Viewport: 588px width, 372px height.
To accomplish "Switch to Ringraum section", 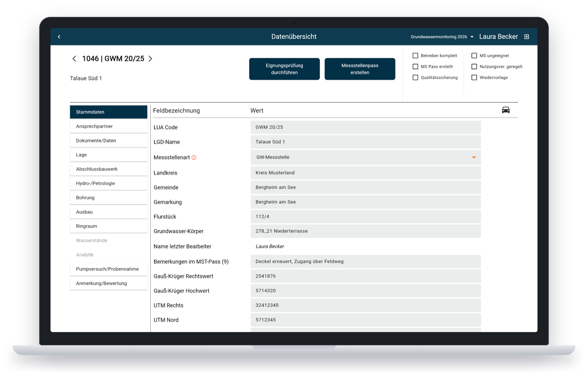I will pyautogui.click(x=108, y=227).
